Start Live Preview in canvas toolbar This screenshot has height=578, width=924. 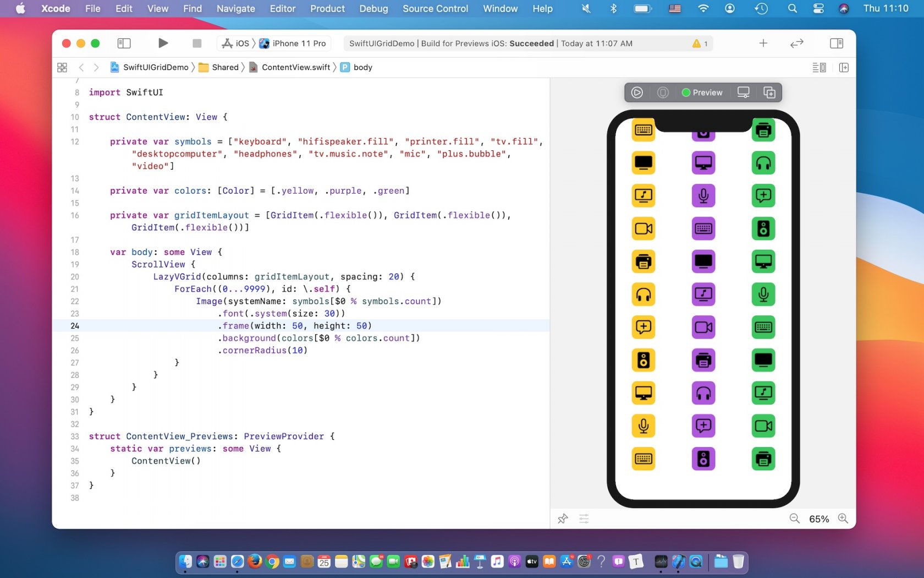[x=637, y=92]
